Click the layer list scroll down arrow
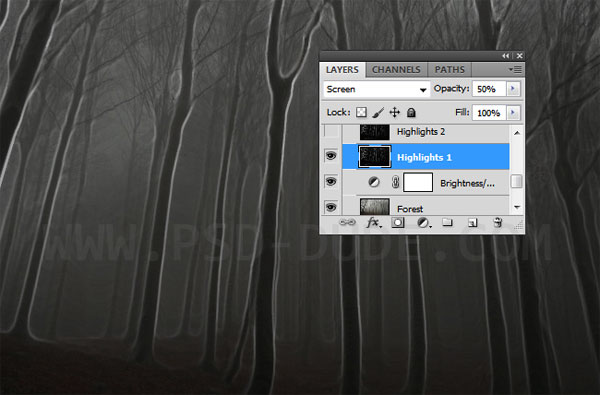 (517, 207)
